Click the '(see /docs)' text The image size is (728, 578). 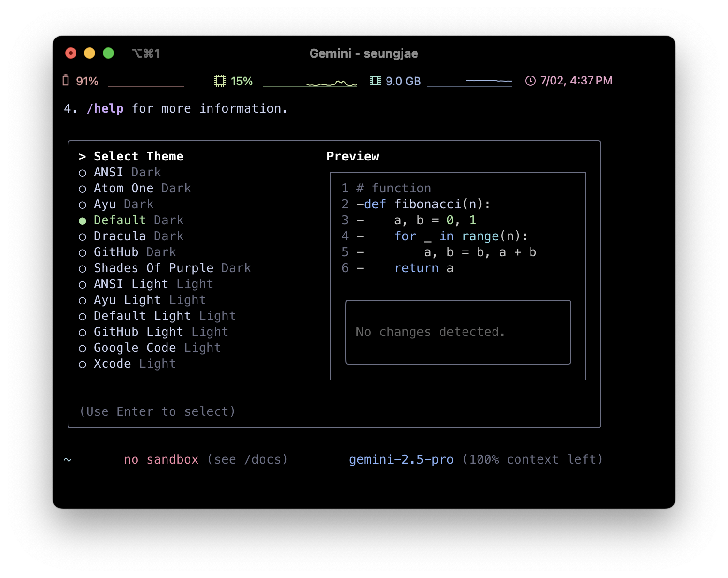[247, 459]
